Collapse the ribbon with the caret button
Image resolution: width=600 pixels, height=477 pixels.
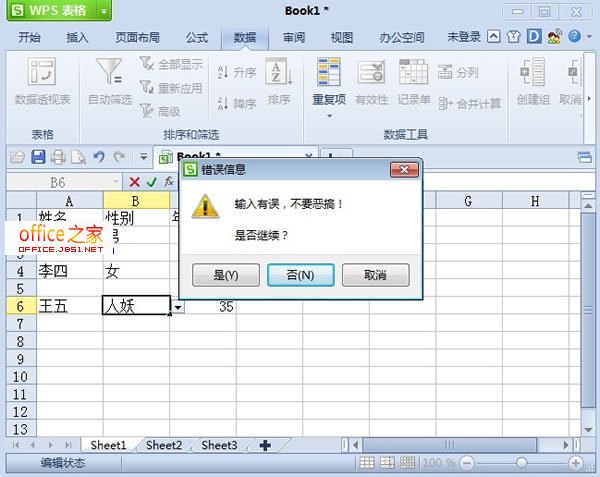pyautogui.click(x=494, y=37)
